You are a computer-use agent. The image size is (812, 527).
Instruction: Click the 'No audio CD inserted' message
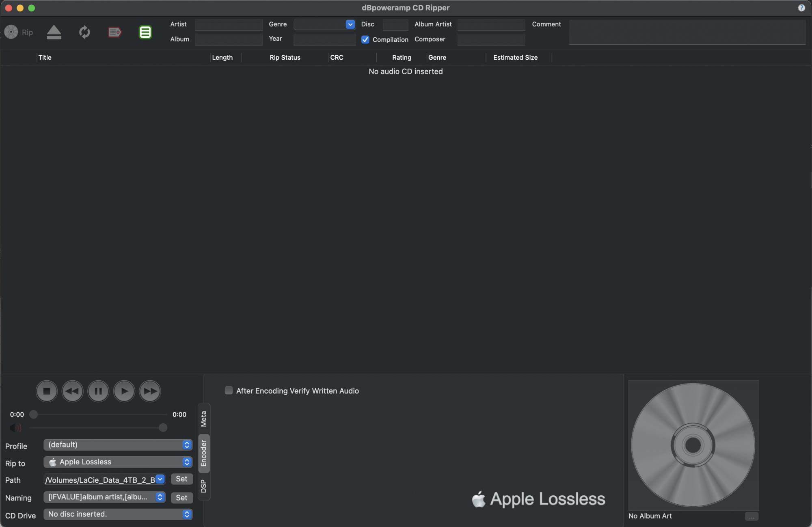click(406, 72)
